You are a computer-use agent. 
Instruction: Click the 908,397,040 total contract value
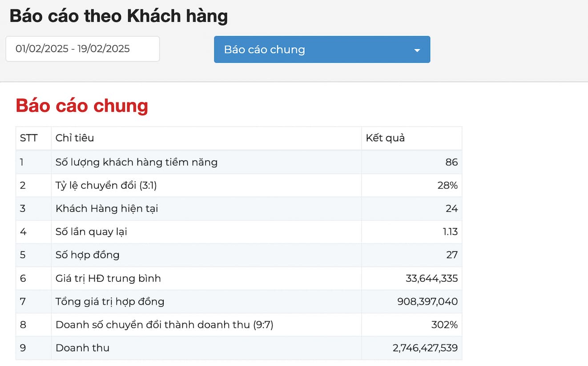click(427, 302)
